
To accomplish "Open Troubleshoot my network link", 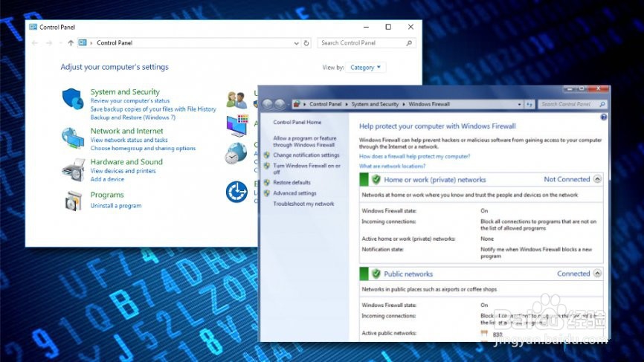I will [303, 204].
